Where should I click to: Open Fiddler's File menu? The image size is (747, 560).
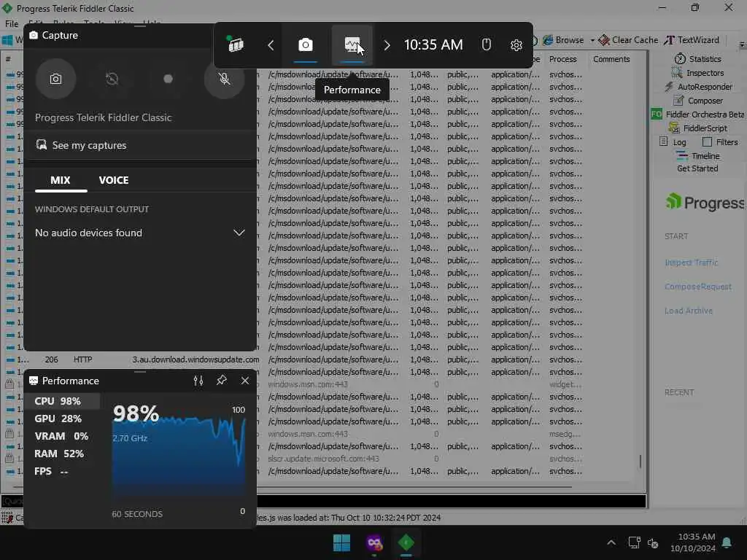pyautogui.click(x=12, y=23)
